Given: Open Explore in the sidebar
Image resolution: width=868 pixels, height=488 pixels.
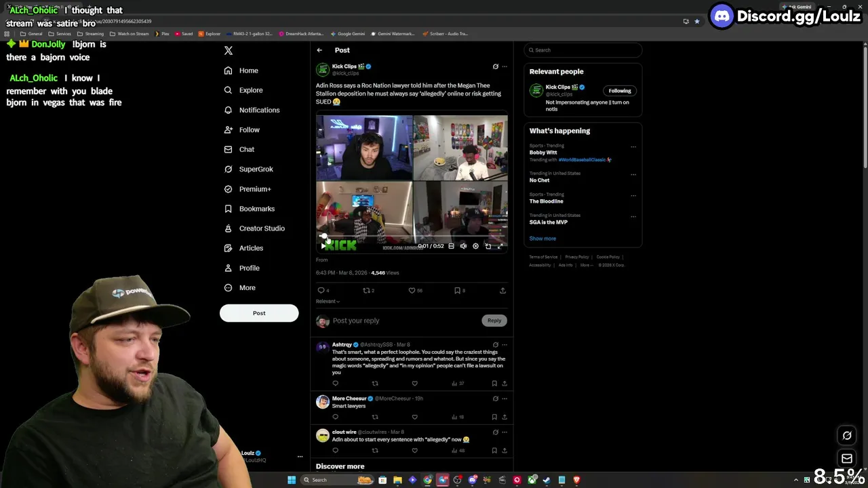Looking at the screenshot, I should pos(243,90).
